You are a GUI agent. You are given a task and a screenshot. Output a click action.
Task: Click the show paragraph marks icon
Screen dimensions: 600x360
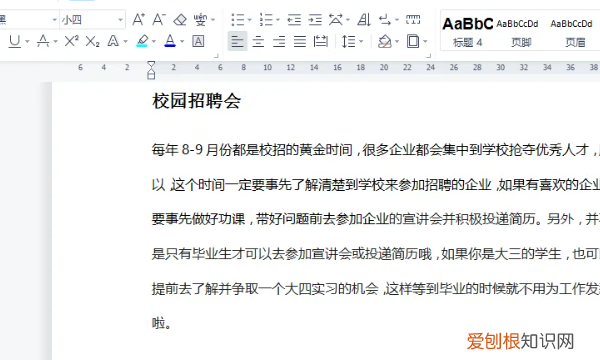[385, 20]
